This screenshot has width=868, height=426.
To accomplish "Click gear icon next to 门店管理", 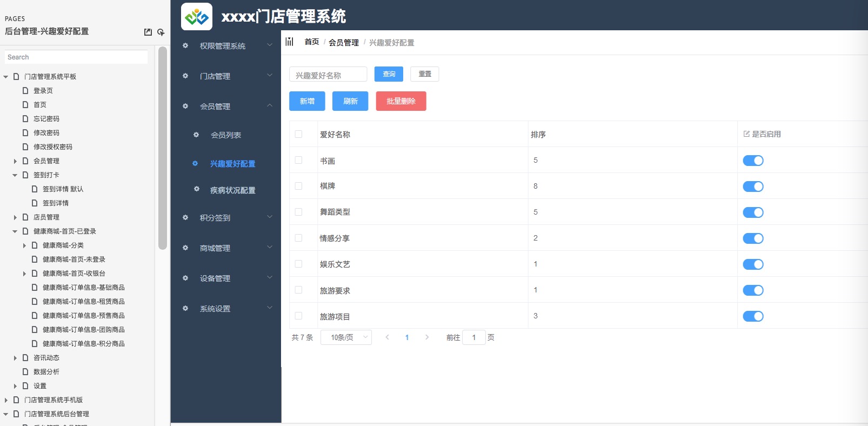I will pos(185,76).
